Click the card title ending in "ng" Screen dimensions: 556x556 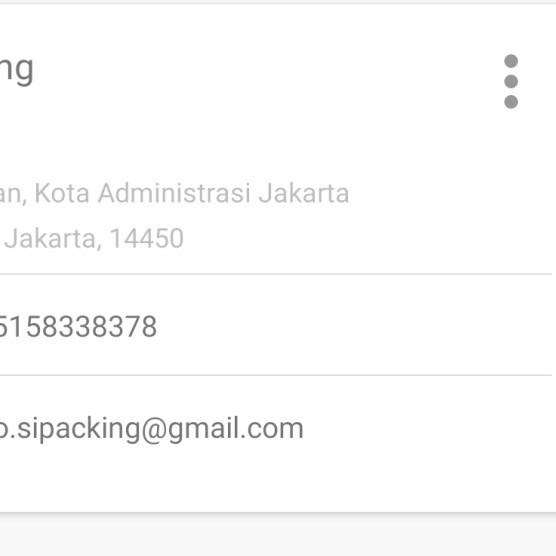click(17, 70)
